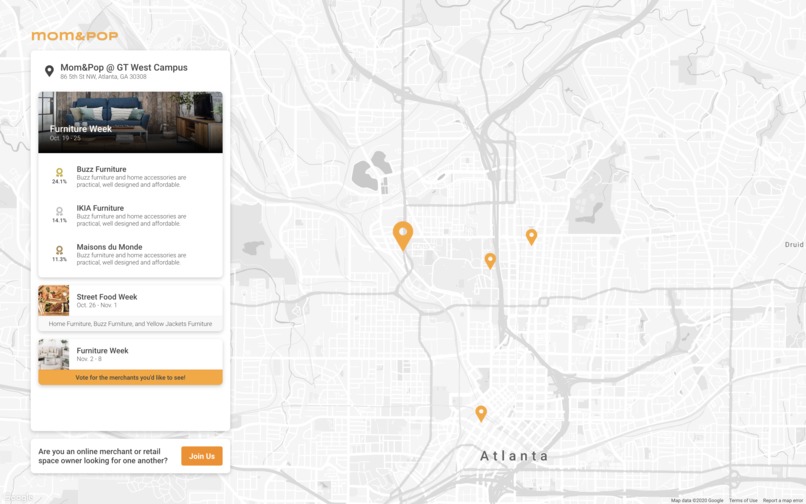Image resolution: width=806 pixels, height=504 pixels.
Task: Open the Buzz Furniture merchant entry
Action: point(131,176)
